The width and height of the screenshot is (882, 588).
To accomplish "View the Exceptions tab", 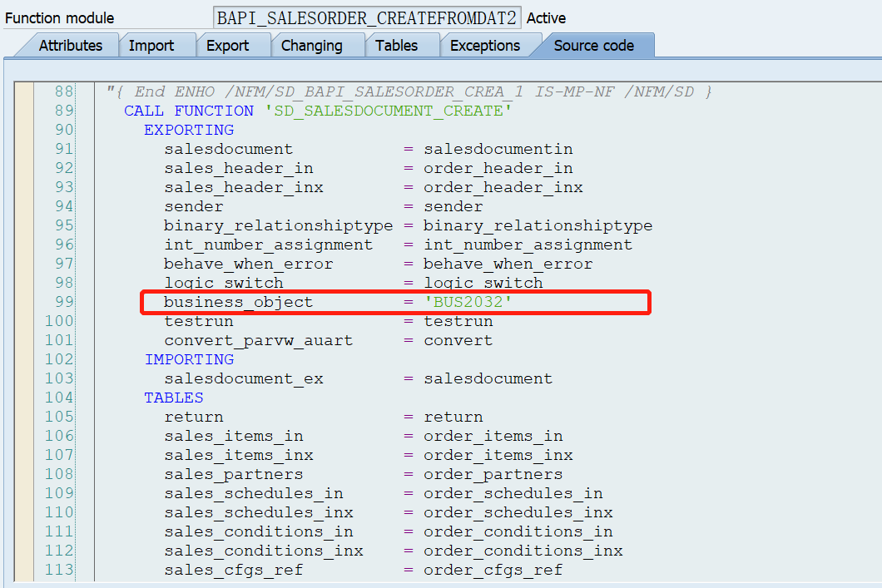I will pyautogui.click(x=484, y=46).
